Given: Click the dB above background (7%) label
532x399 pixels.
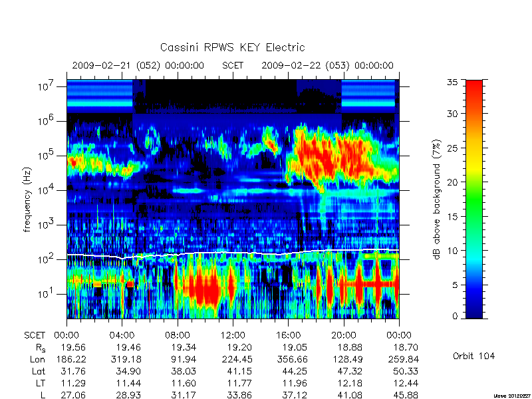Looking at the screenshot, I should pyautogui.click(x=437, y=199).
